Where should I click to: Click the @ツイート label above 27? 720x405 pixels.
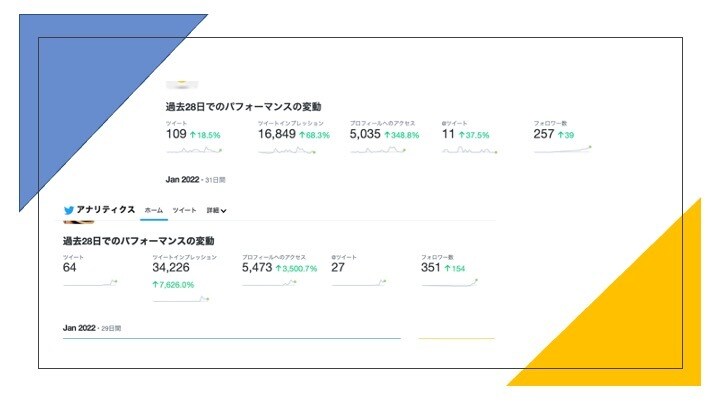tap(344, 257)
